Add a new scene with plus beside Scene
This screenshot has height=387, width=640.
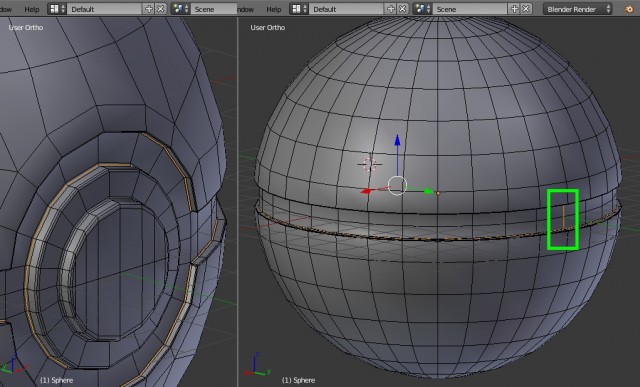coord(514,9)
